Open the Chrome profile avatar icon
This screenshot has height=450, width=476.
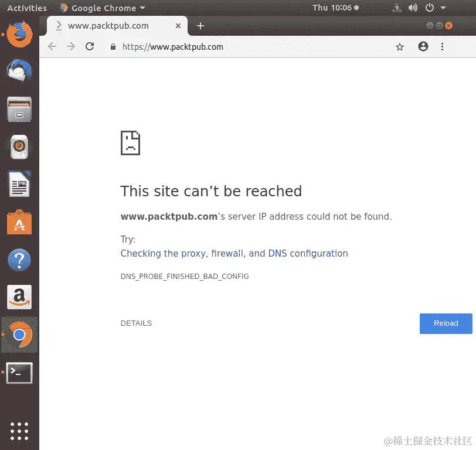pos(423,46)
